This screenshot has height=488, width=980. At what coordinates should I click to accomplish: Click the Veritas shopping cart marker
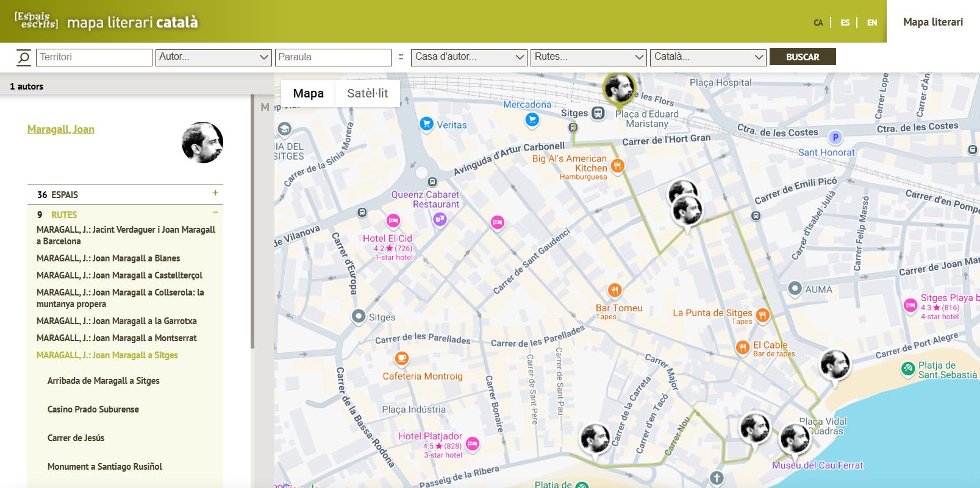pos(426,124)
